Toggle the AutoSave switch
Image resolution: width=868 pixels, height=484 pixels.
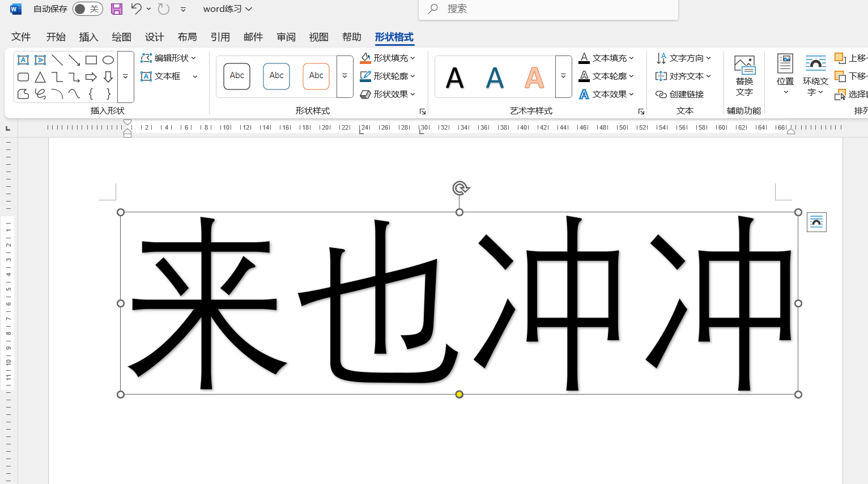click(88, 9)
